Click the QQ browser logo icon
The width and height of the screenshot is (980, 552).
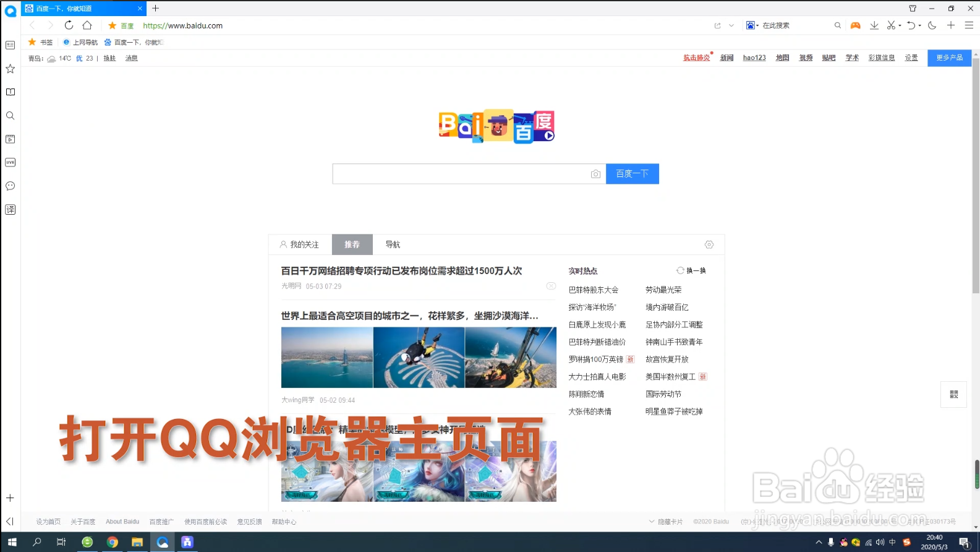(11, 11)
